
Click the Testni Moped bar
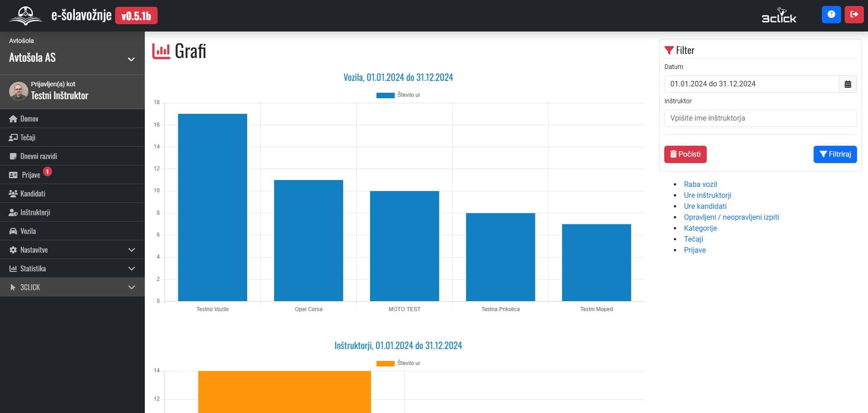point(596,262)
